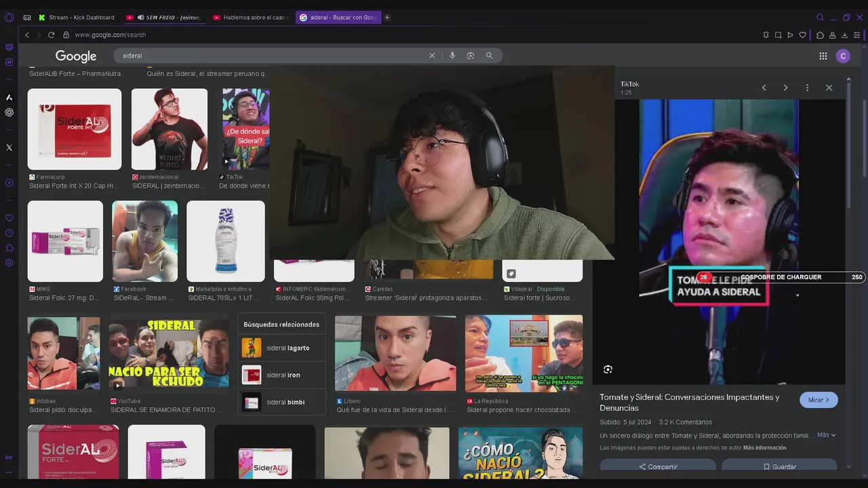This screenshot has height=488, width=868.
Task: Open the sidebar extensions icon
Action: [9, 248]
